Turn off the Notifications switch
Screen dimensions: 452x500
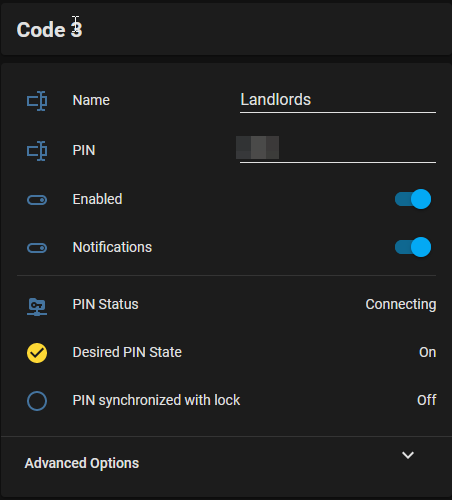pyautogui.click(x=413, y=247)
